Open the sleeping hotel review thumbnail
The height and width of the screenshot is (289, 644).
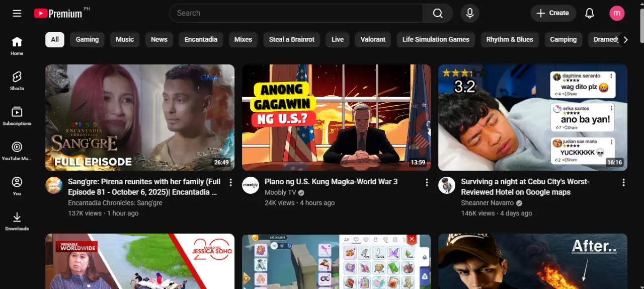533,117
